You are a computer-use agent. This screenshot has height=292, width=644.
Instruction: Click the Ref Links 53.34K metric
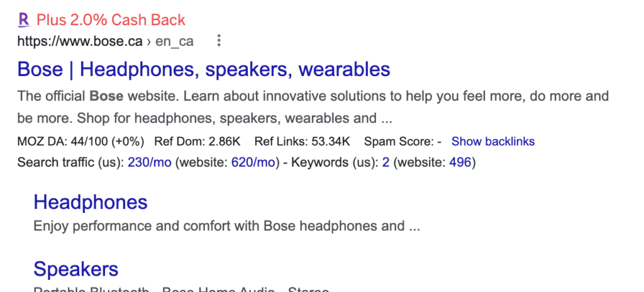303,141
